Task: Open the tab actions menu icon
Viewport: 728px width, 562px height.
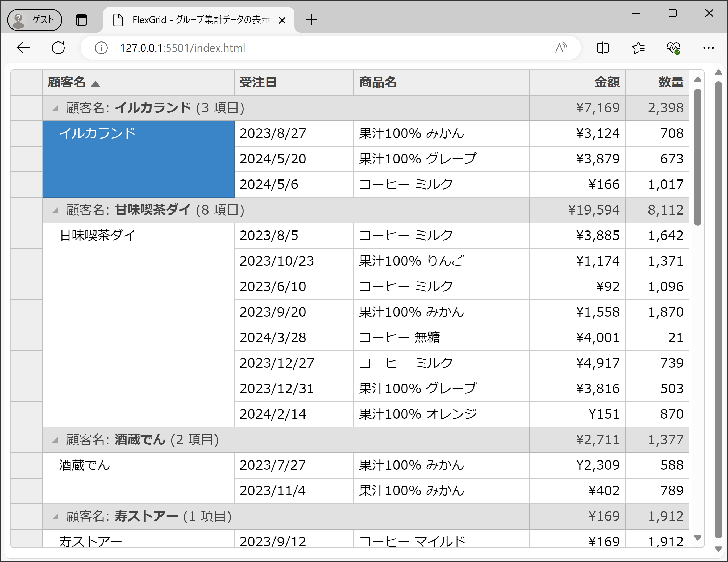Action: (x=81, y=20)
